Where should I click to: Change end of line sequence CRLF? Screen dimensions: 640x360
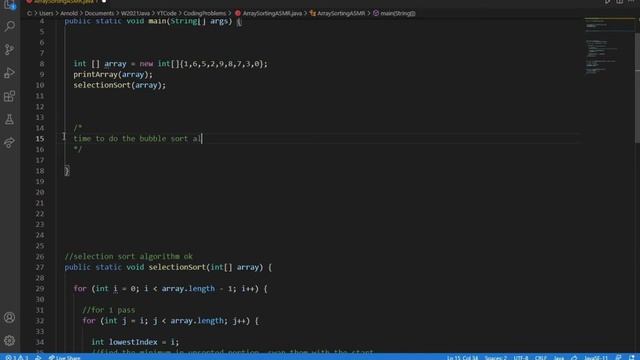(x=540, y=358)
